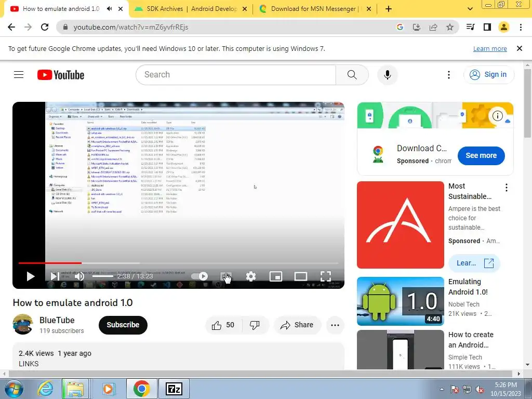Share this page icon

click(433, 27)
